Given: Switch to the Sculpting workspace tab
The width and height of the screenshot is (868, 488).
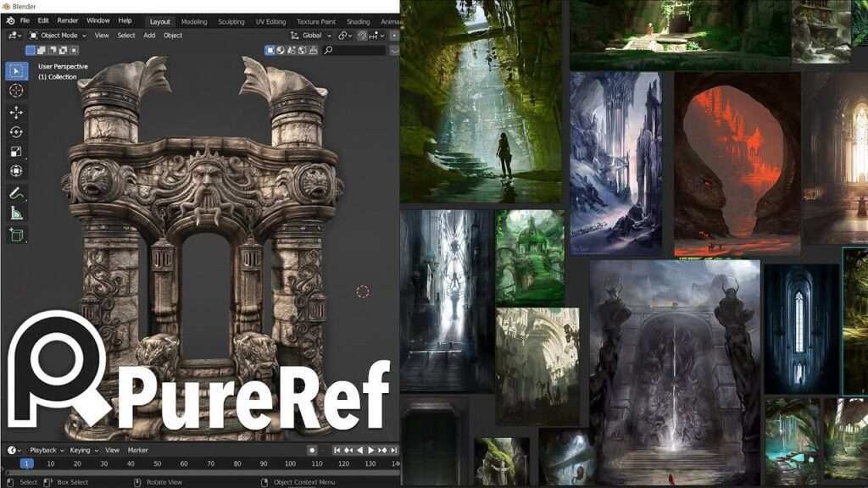Looking at the screenshot, I should (x=231, y=21).
